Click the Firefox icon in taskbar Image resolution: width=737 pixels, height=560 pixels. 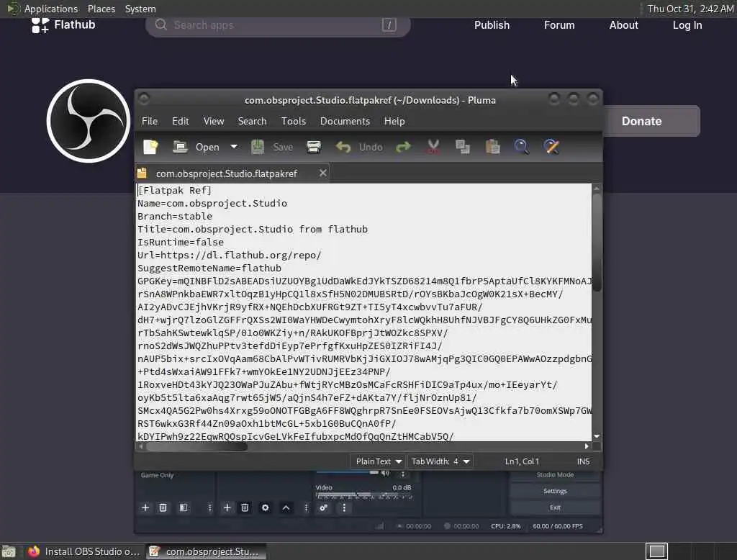pos(34,551)
